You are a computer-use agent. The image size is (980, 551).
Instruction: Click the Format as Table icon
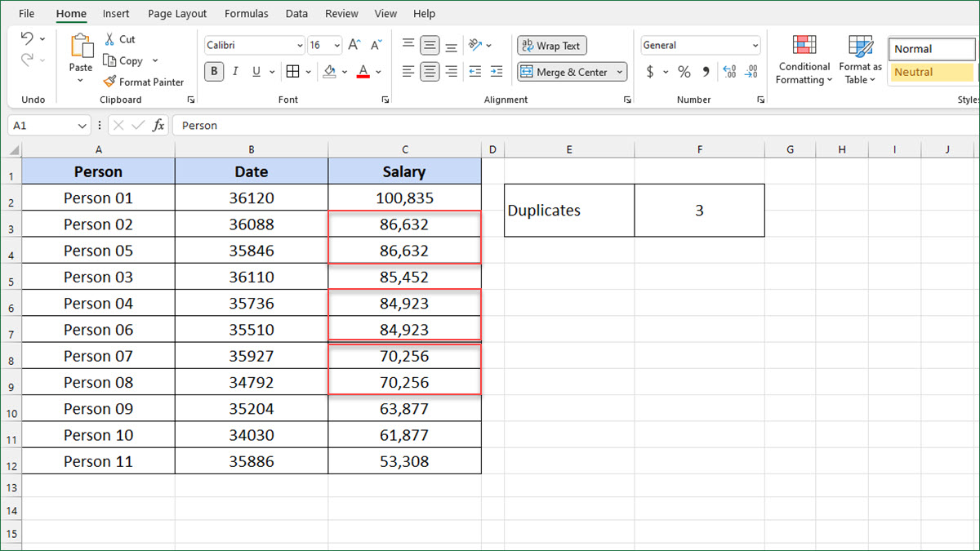(x=860, y=61)
